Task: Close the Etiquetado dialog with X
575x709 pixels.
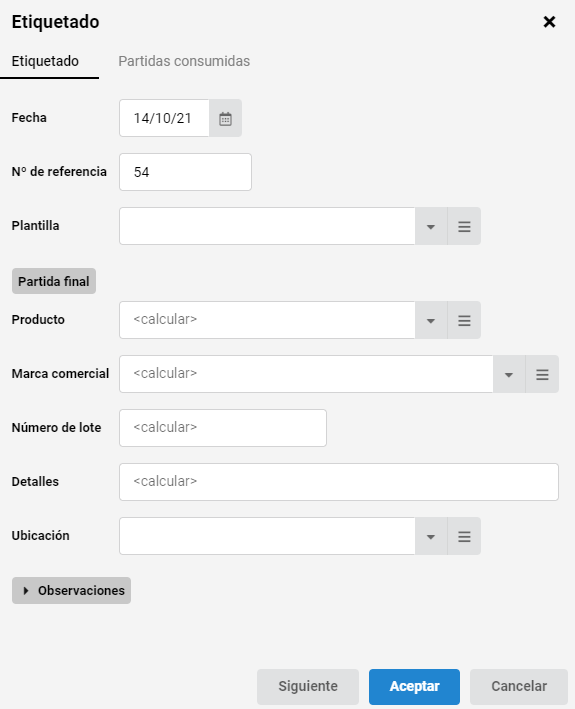Action: 549,22
